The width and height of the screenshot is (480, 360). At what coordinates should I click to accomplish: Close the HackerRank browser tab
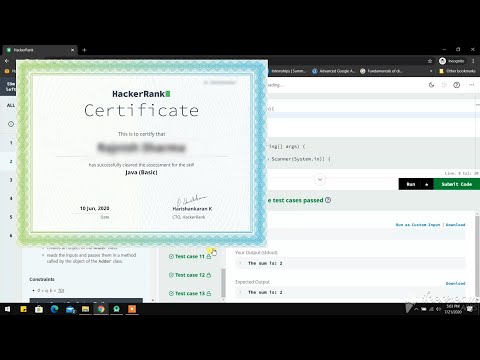click(x=72, y=50)
